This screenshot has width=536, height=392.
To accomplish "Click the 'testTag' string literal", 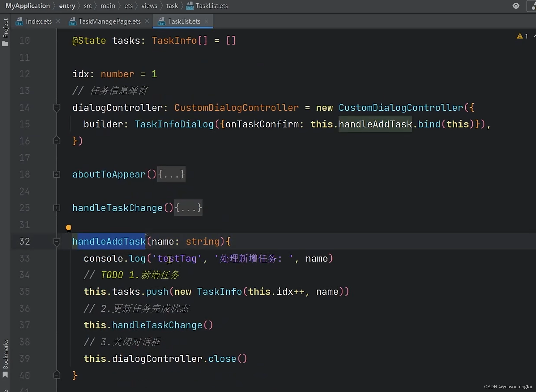I will 177,258.
